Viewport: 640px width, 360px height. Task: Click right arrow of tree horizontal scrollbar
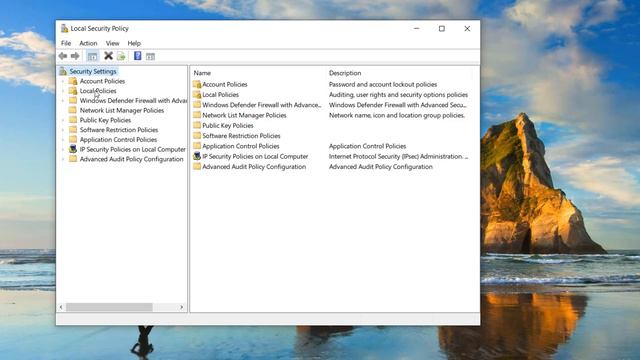[x=182, y=307]
